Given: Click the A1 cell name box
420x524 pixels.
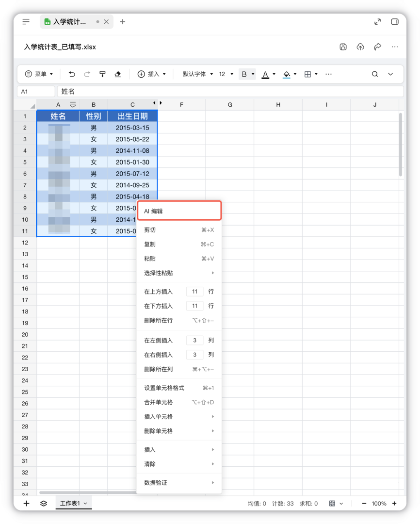Looking at the screenshot, I should 36,91.
